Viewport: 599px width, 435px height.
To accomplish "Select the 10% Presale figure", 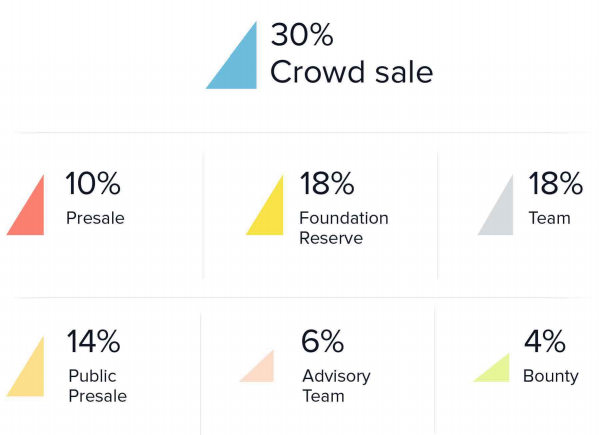I will (93, 183).
